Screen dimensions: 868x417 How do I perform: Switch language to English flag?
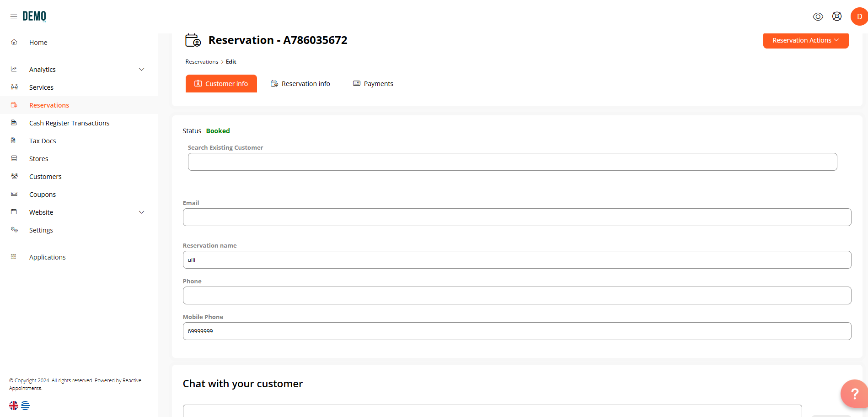click(x=14, y=406)
